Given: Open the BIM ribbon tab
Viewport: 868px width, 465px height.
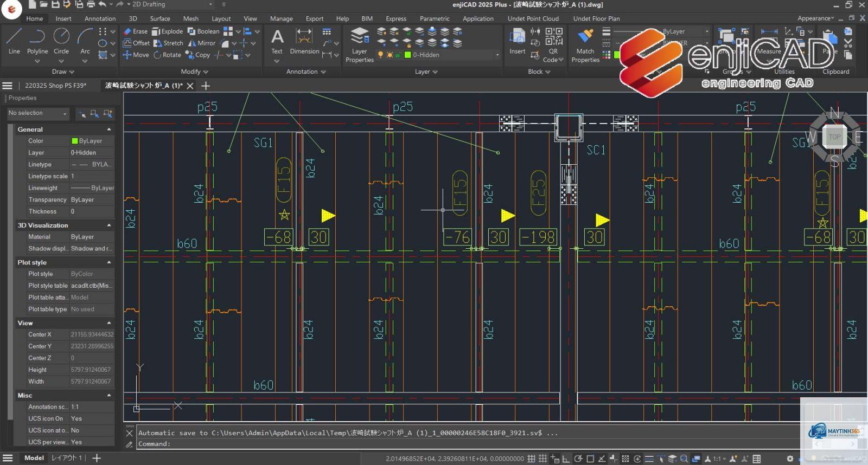Looking at the screenshot, I should click(x=367, y=18).
